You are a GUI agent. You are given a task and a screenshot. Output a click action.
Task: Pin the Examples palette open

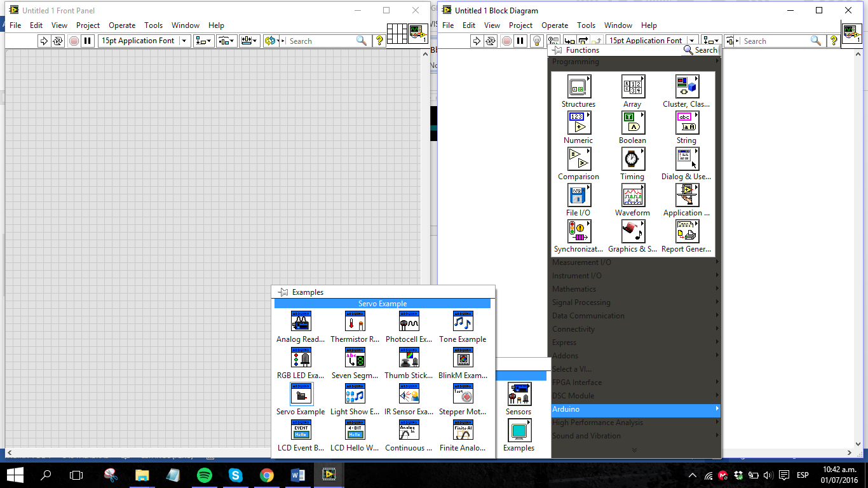point(283,292)
